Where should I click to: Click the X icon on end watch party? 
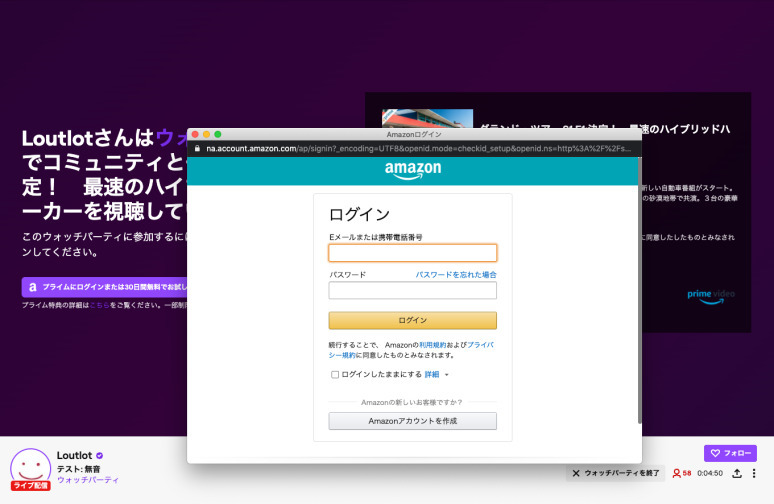[576, 473]
